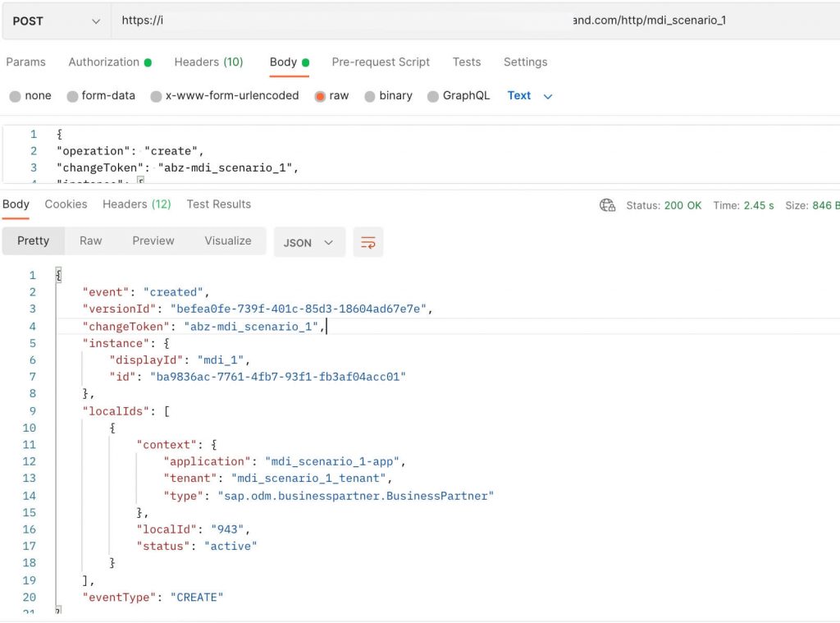Open the HTTP method POST dropdown
Image resolution: width=840 pixels, height=623 pixels.
[x=57, y=21]
